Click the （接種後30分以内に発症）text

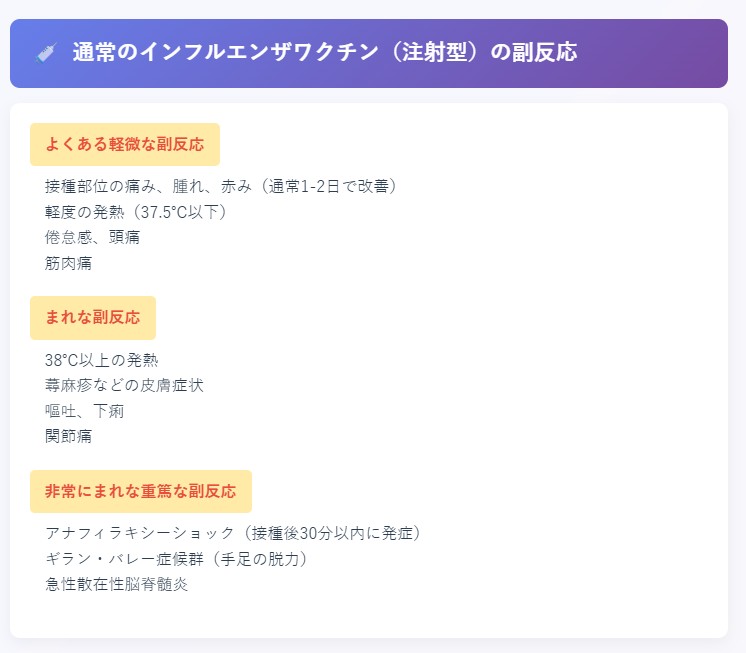coord(332,533)
